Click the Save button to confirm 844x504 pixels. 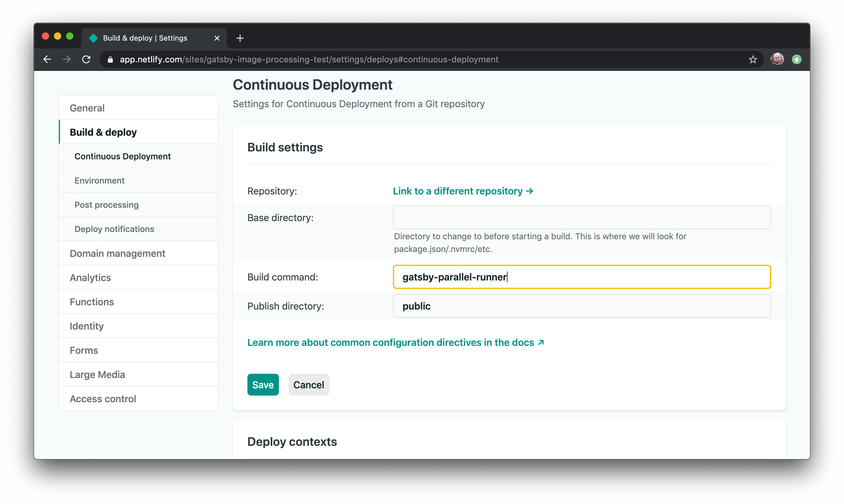[x=262, y=385]
